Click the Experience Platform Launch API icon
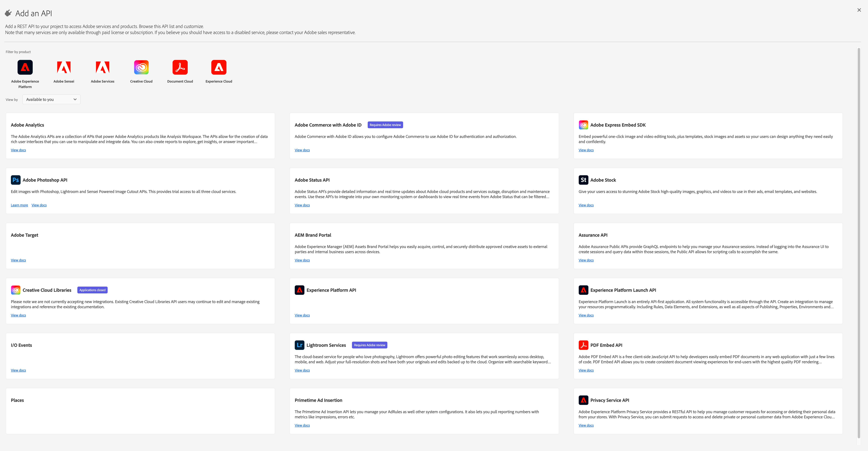Screen dimensions: 868x451 pyautogui.click(x=583, y=290)
